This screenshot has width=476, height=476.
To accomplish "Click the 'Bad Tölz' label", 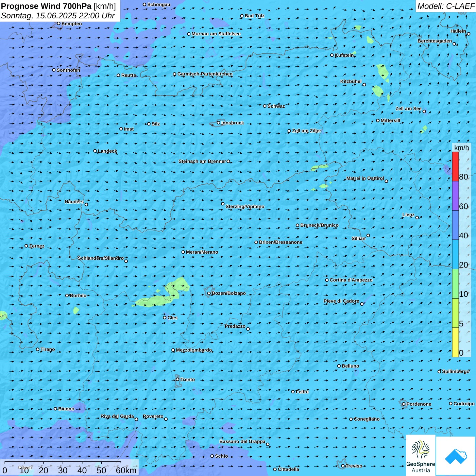I will [x=255, y=16].
